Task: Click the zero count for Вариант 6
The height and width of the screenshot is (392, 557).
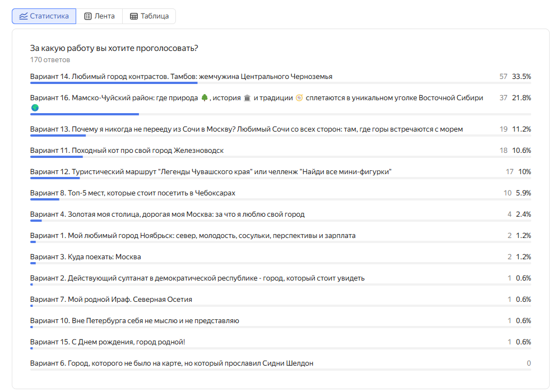Action: [x=528, y=363]
